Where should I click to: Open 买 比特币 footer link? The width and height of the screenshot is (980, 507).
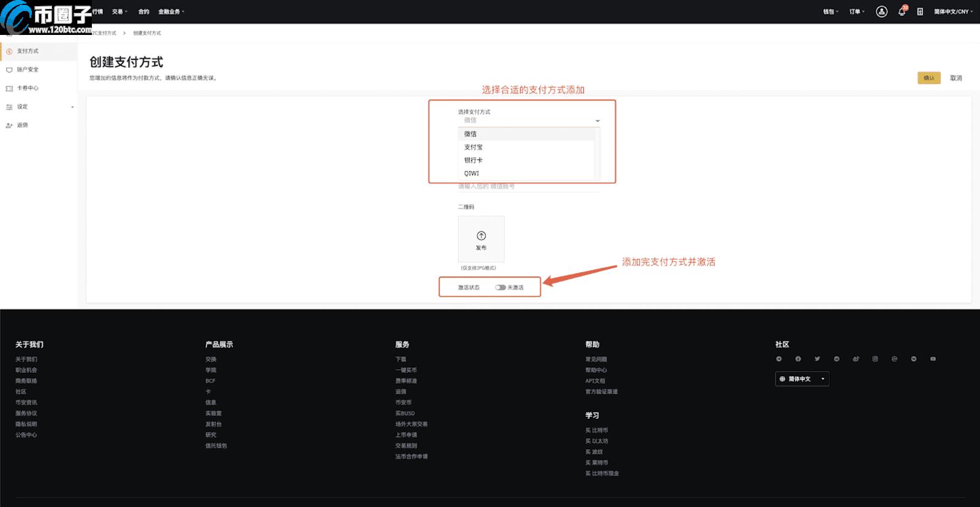click(x=597, y=430)
